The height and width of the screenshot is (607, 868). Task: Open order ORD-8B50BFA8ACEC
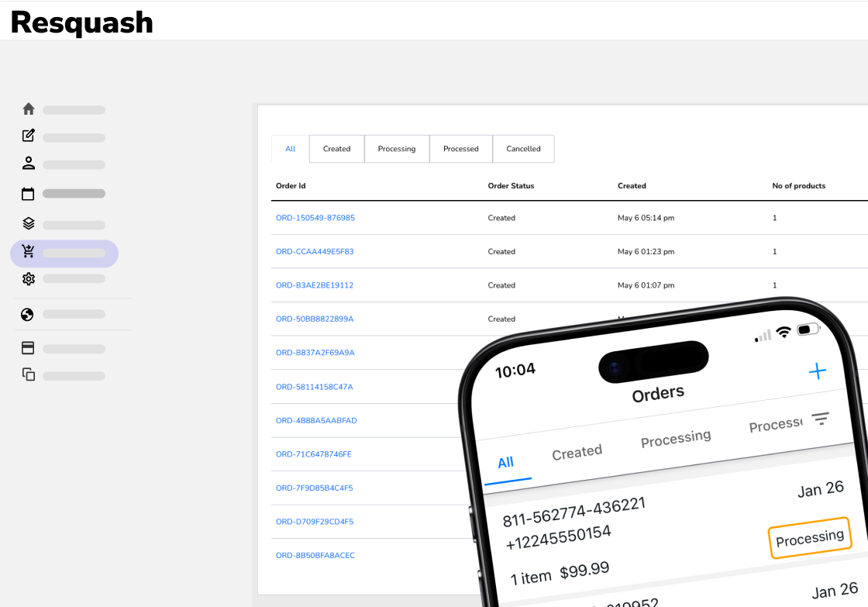pyautogui.click(x=315, y=556)
